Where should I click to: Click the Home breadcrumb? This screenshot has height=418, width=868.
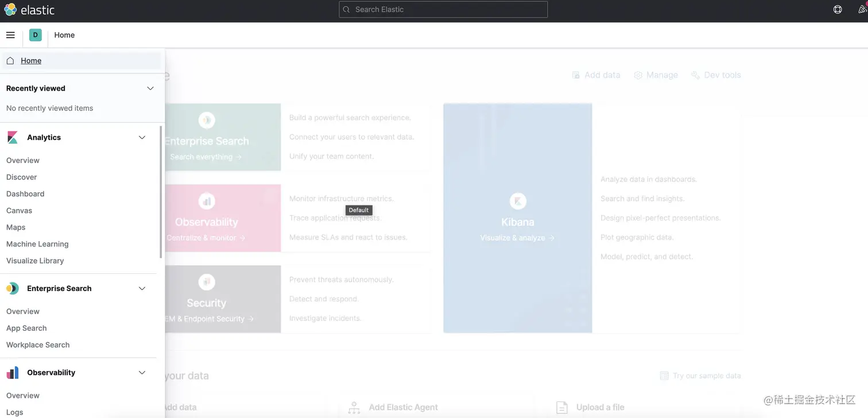tap(64, 35)
